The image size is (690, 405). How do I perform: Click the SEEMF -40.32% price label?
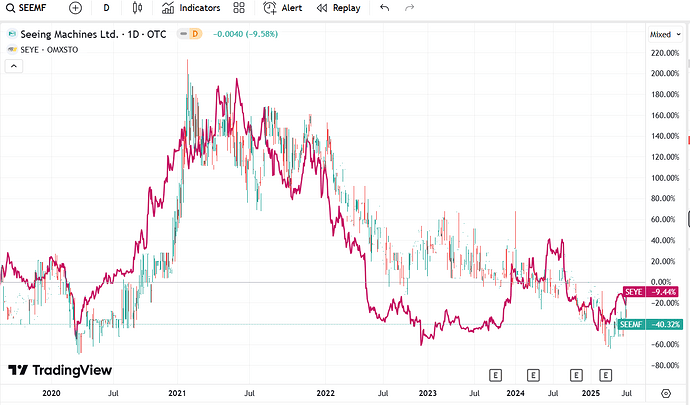click(649, 324)
